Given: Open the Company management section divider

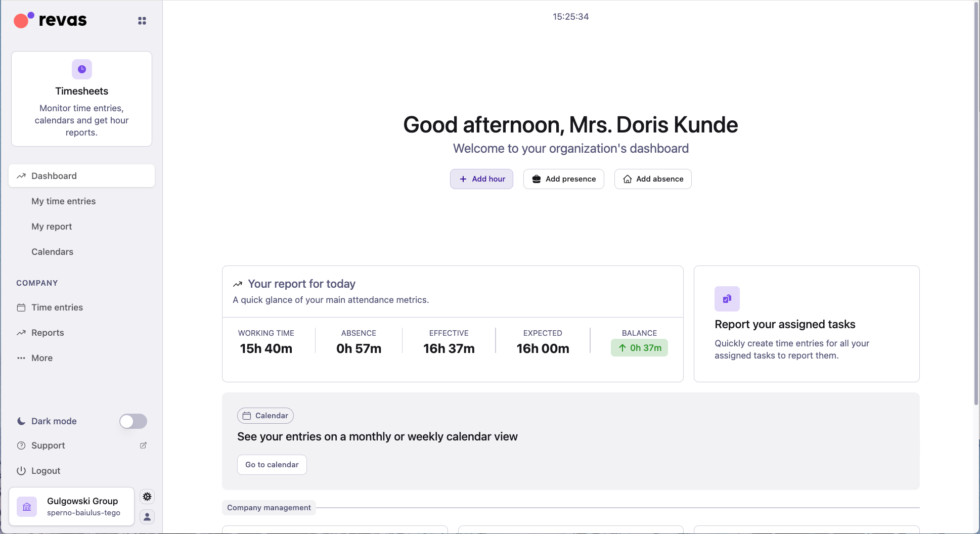Looking at the screenshot, I should (x=269, y=507).
